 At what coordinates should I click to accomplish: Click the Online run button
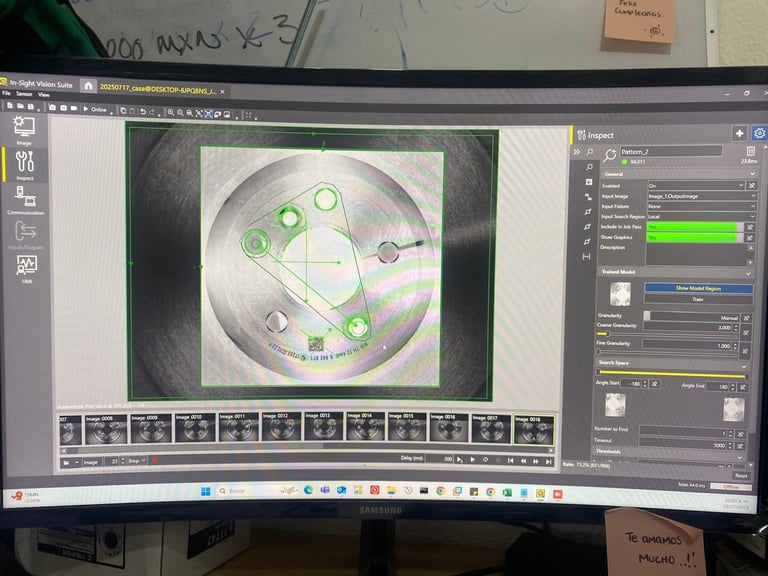pos(95,109)
